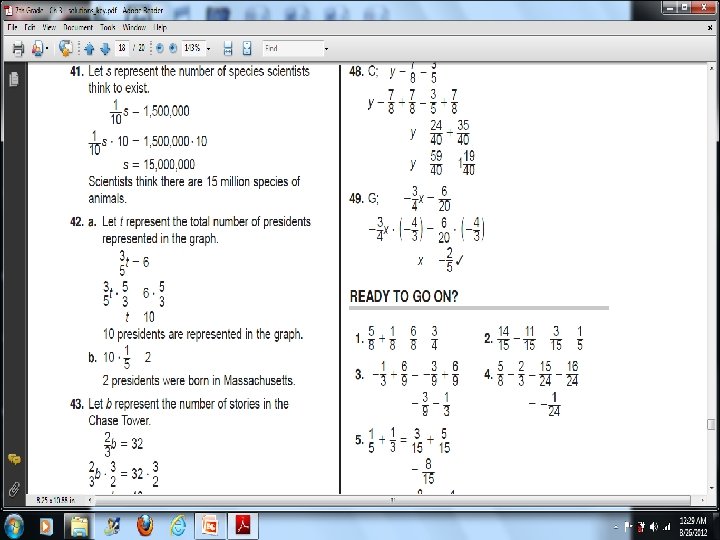Open the Document menu
720x540 pixels.
pos(78,28)
